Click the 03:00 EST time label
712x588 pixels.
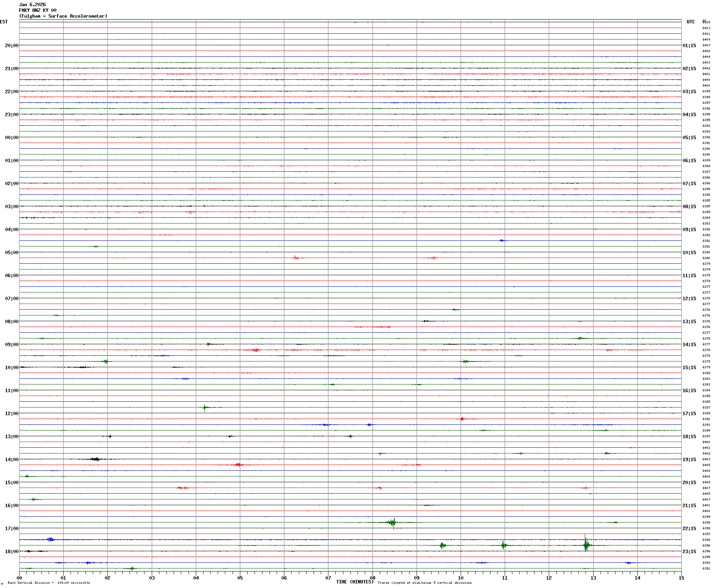click(x=11, y=207)
